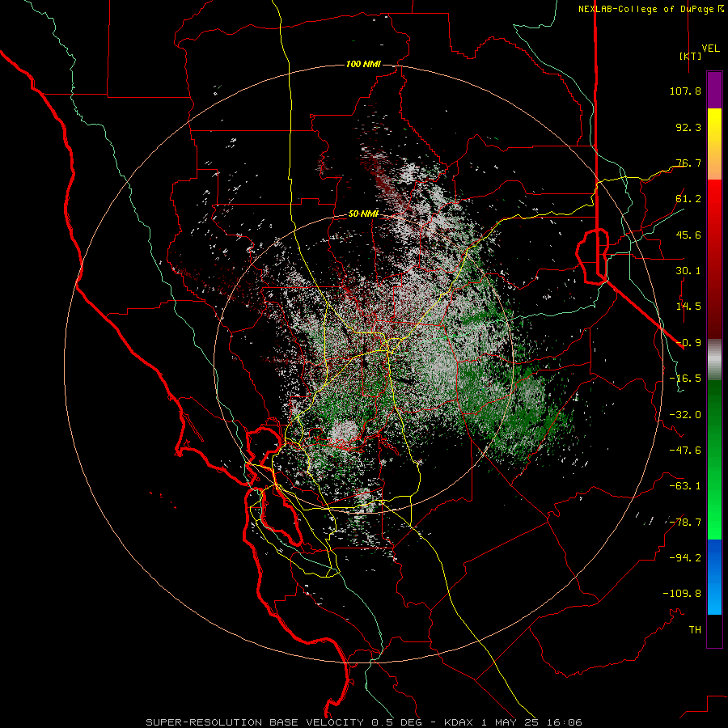Click the [KT] units label
Screen dimensions: 728x728
[x=690, y=56]
